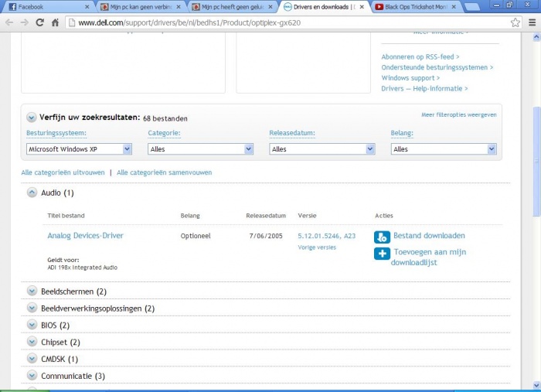Close the Facebook tab
Image resolution: width=541 pixels, height=392 pixels.
tap(87, 6)
